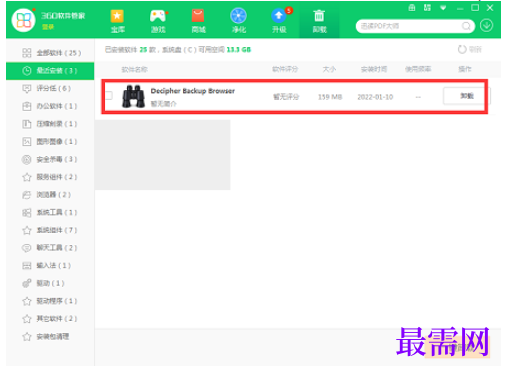Click the 159 MB size cell

pos(330,97)
